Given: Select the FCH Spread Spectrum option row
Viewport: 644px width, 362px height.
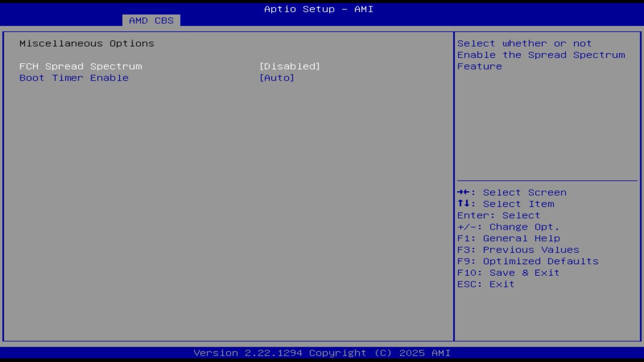Looking at the screenshot, I should [80, 66].
